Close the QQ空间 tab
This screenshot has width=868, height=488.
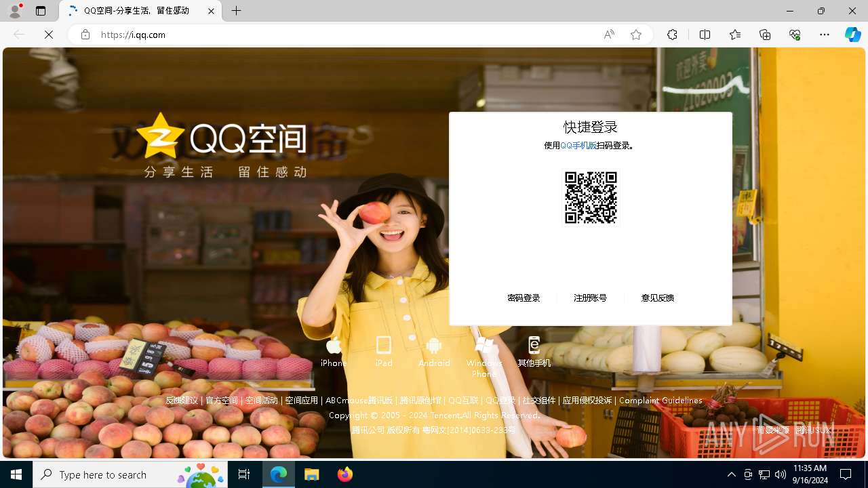211,11
